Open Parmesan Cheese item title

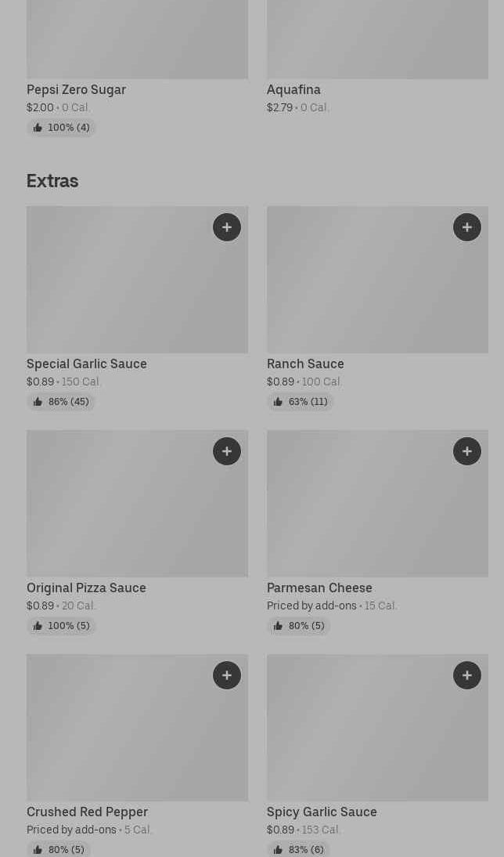319,588
